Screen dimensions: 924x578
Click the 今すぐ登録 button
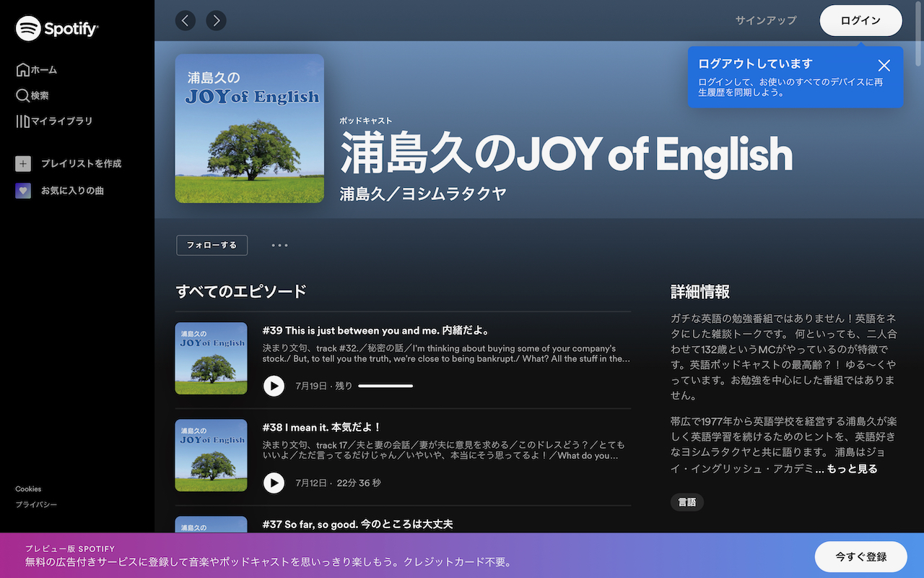pyautogui.click(x=860, y=557)
